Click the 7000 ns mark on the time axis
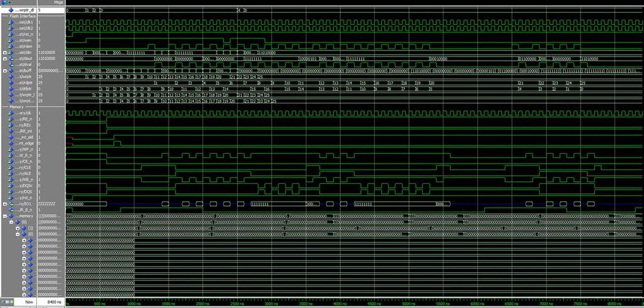 [546, 304]
